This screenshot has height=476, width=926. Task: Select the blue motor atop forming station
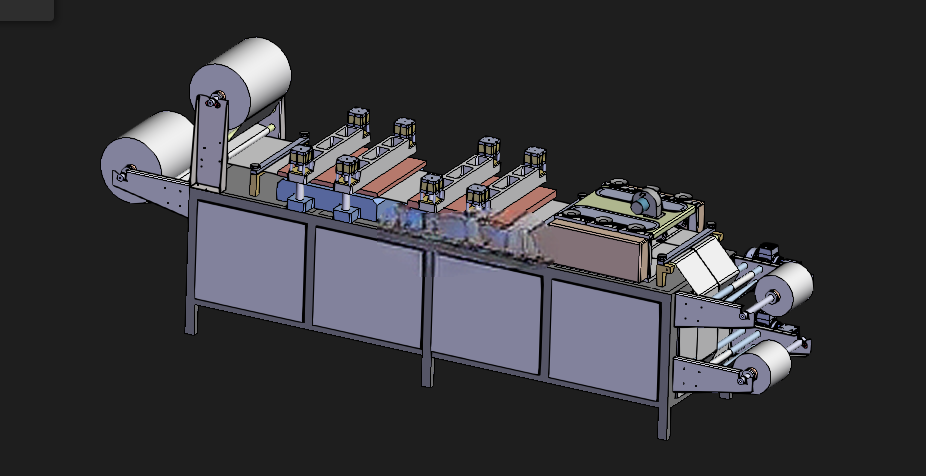[645, 202]
